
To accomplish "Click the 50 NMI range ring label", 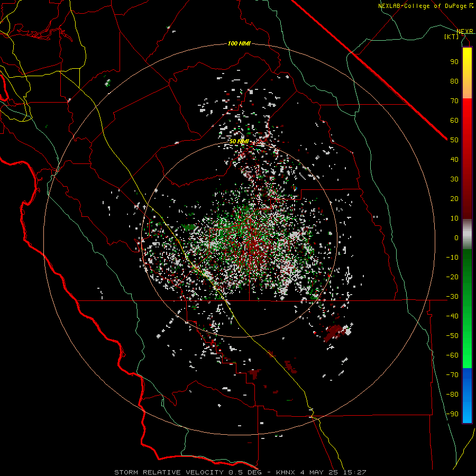I will pos(239,141).
